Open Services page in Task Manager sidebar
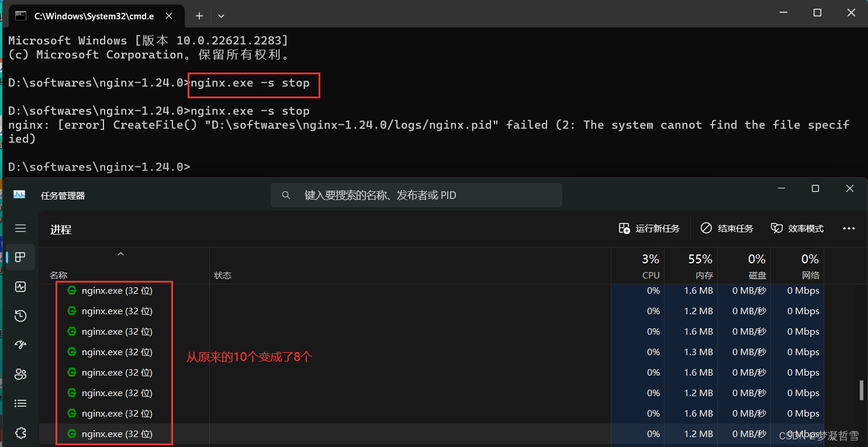868x447 pixels. click(x=20, y=433)
